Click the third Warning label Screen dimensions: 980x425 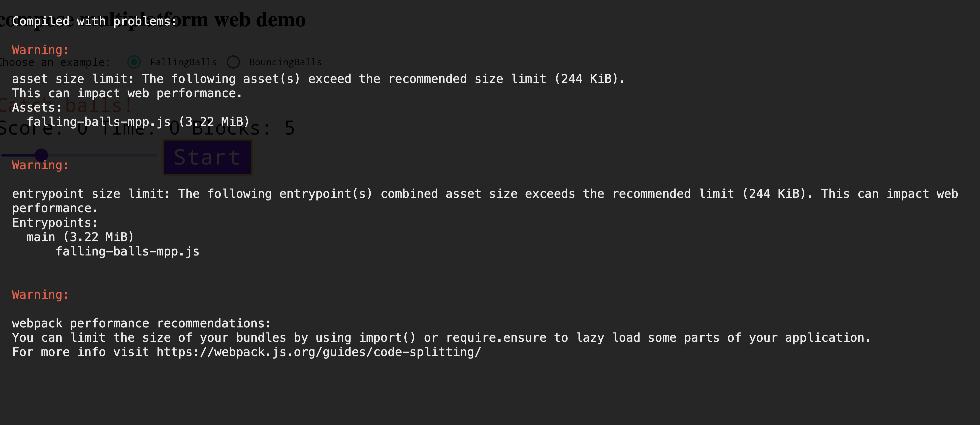40,294
